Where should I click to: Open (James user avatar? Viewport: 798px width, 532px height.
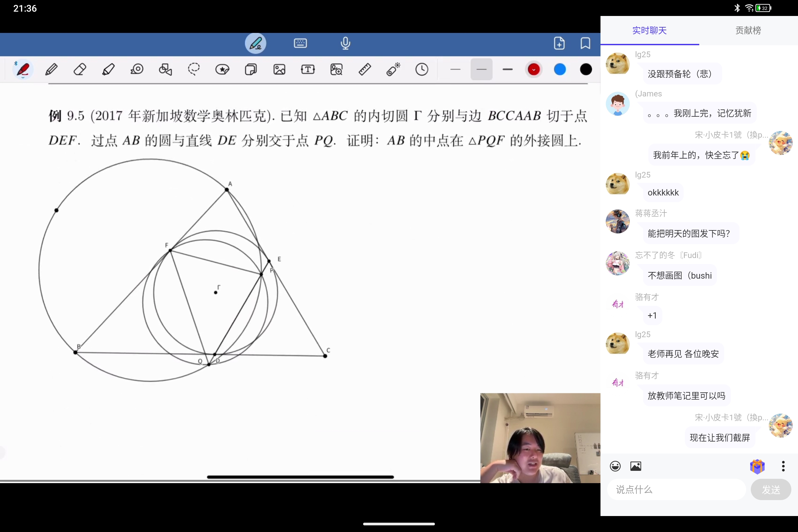click(x=618, y=103)
